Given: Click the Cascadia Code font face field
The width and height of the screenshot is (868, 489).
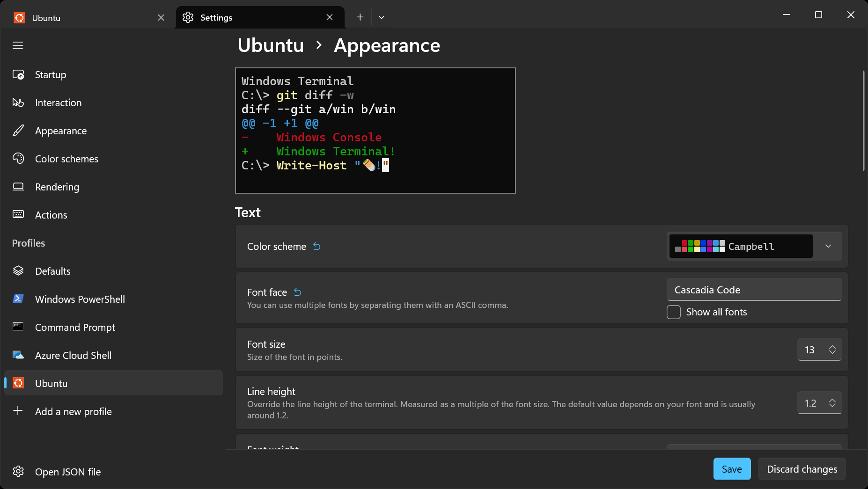Looking at the screenshot, I should (754, 289).
